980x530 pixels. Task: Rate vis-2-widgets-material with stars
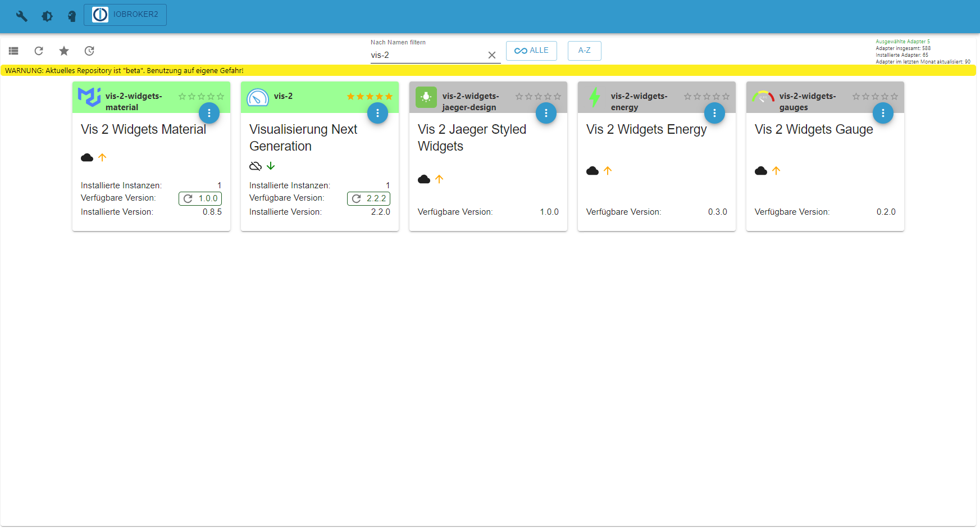[201, 97]
